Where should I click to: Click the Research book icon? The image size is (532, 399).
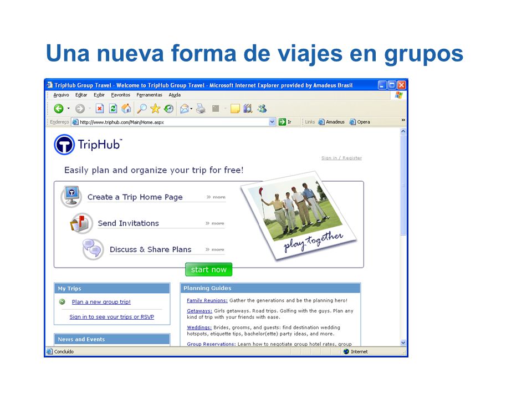(x=248, y=109)
